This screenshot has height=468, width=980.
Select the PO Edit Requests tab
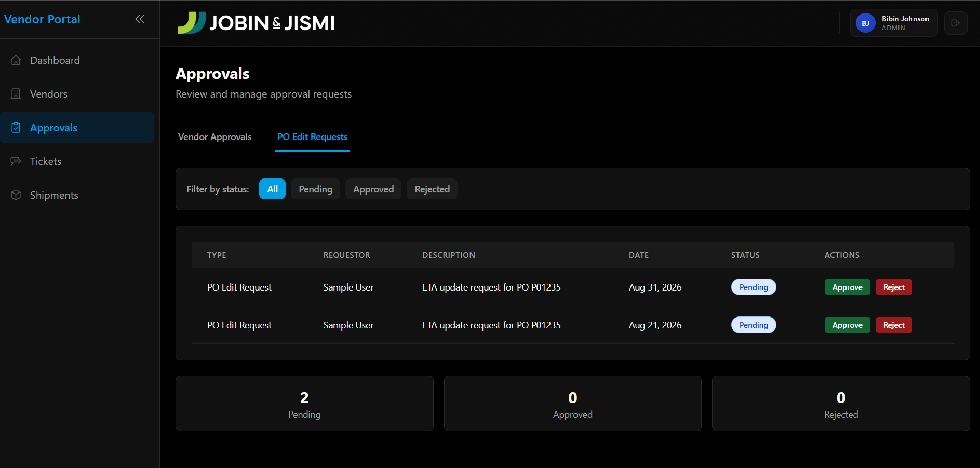312,137
